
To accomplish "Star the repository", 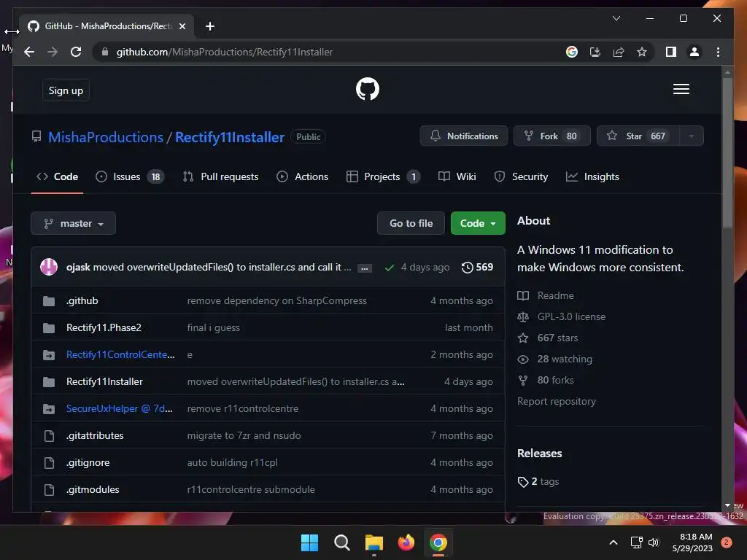I will click(638, 136).
